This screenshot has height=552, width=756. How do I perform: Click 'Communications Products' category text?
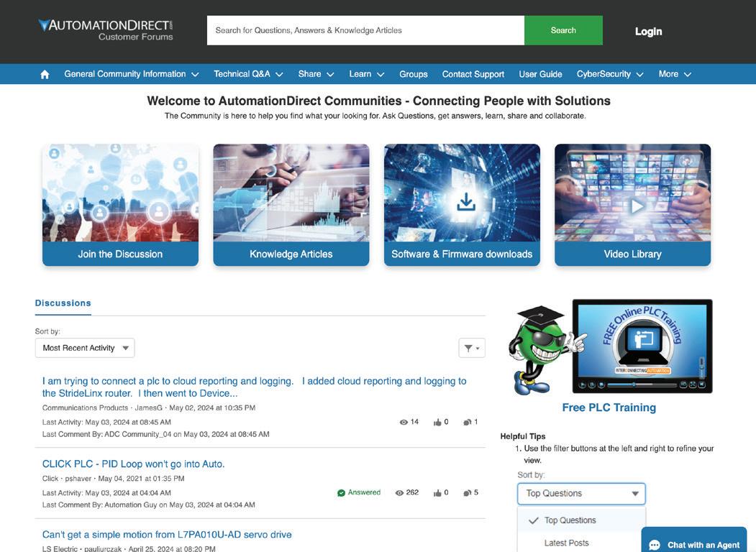[85, 408]
